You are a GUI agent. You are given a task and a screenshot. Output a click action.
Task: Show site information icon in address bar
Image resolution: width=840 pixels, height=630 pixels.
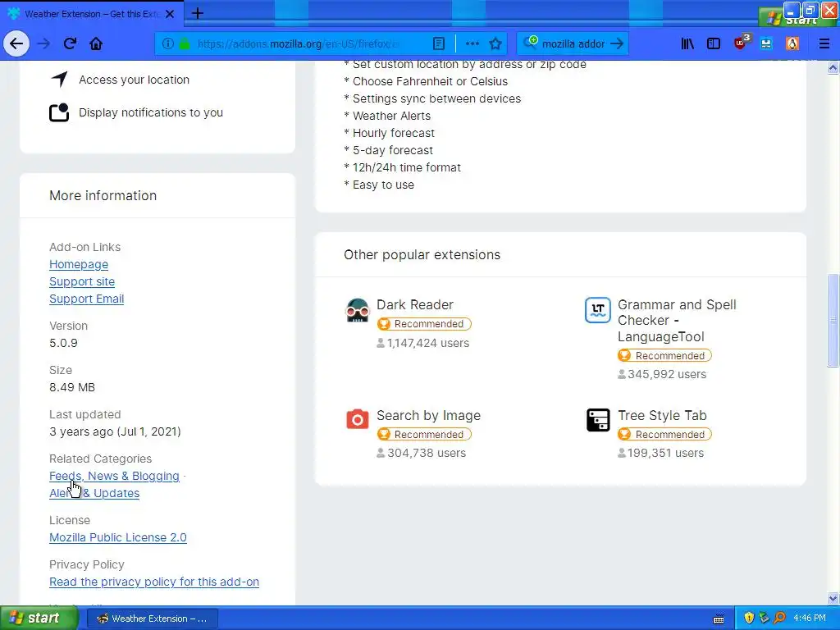(x=167, y=43)
